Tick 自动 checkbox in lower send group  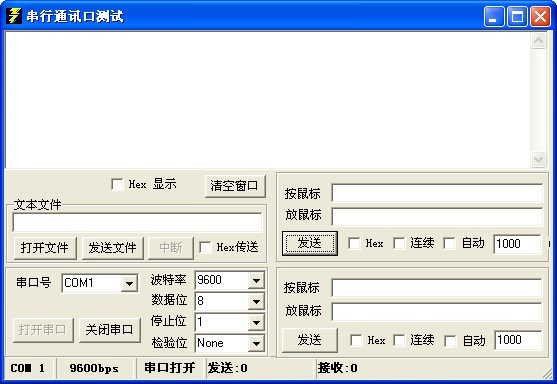click(450, 341)
